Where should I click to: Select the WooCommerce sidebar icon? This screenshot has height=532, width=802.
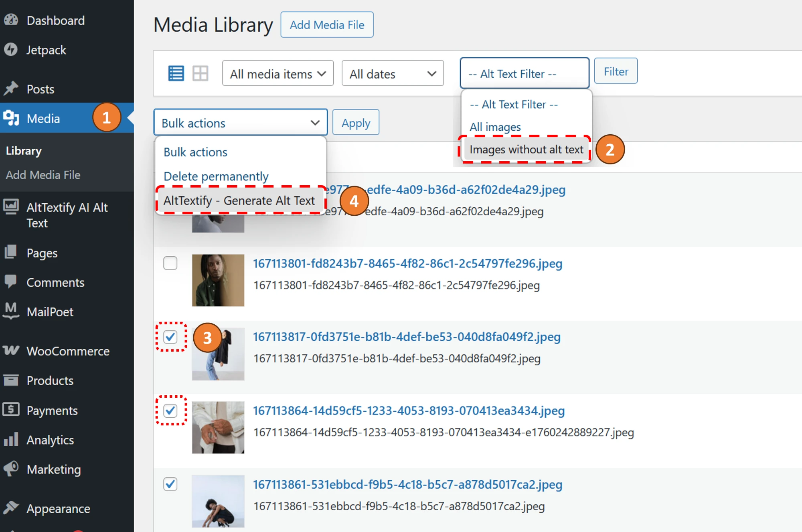pyautogui.click(x=11, y=351)
